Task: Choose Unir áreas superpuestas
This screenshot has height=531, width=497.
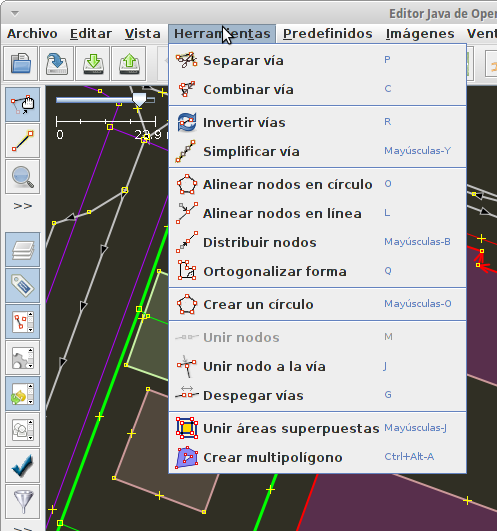Action: click(x=318, y=428)
